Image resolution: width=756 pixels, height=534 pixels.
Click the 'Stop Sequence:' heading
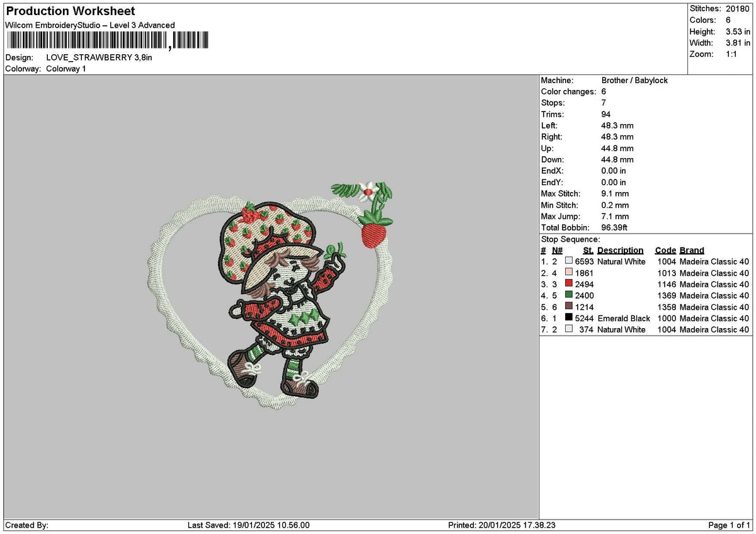click(571, 239)
